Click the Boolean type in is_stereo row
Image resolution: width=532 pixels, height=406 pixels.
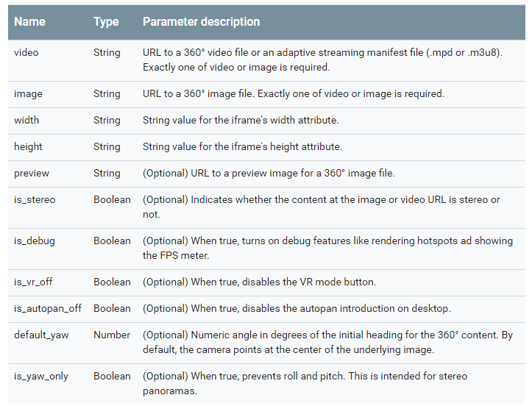(113, 200)
